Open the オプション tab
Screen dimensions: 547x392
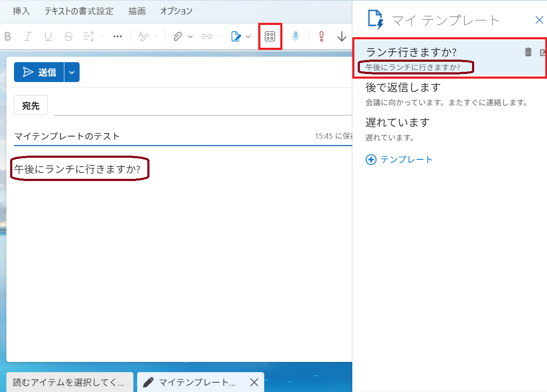[176, 11]
